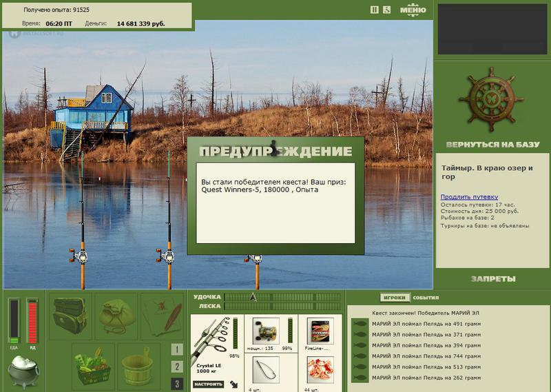Image resolution: width=551 pixels, height=392 pixels.
Task: Click the baitcasting reel thumbnail
Action: 266,331
